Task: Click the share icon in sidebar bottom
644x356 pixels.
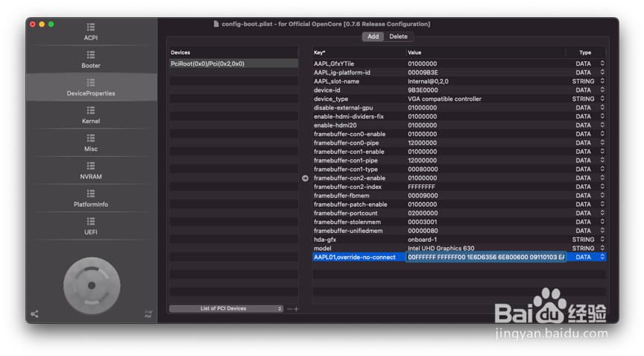Action: point(34,314)
